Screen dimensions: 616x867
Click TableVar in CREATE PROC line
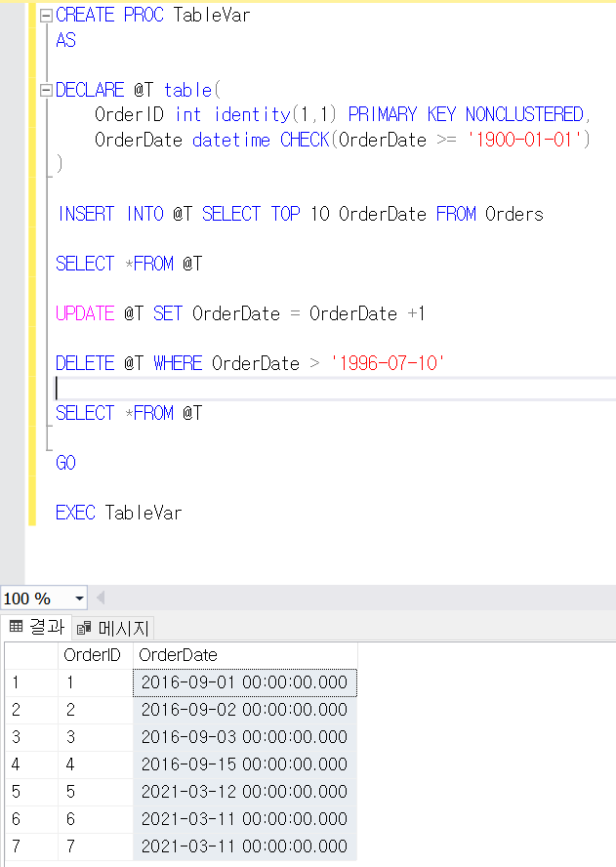211,15
